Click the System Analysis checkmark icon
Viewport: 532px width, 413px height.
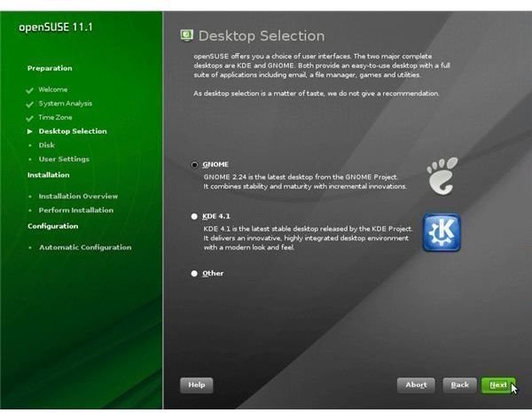coord(30,104)
